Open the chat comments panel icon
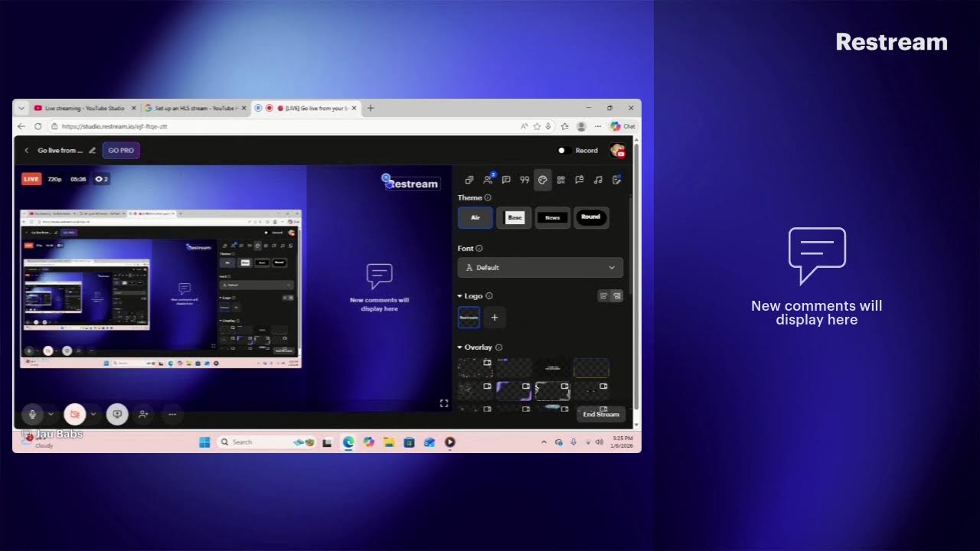This screenshot has height=551, width=980. coord(506,180)
